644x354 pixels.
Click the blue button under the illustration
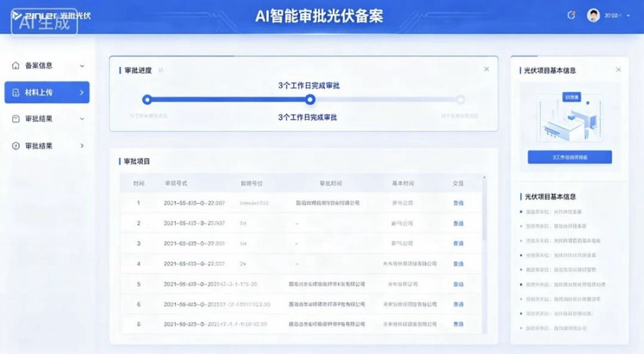click(x=569, y=157)
